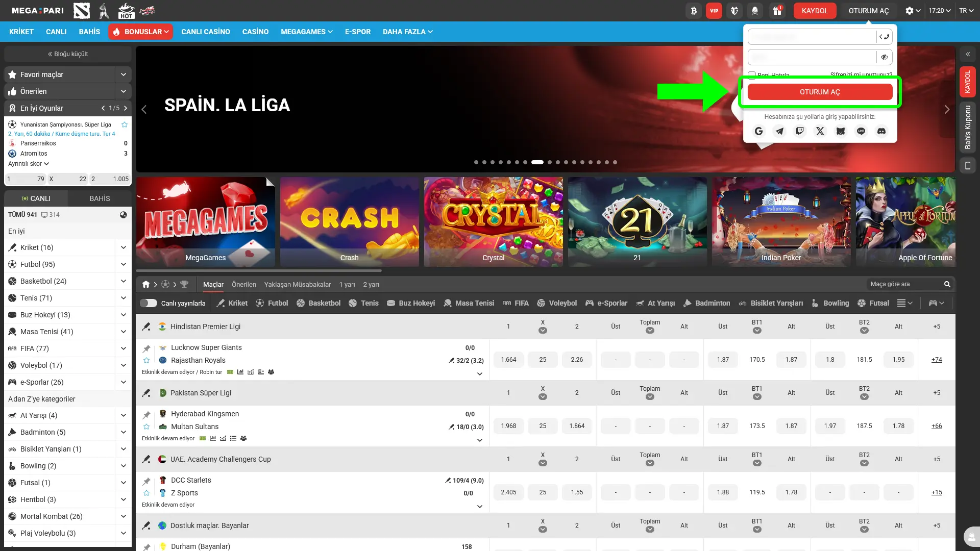Toggle the Canlı yayınlarla switch

coord(149,303)
